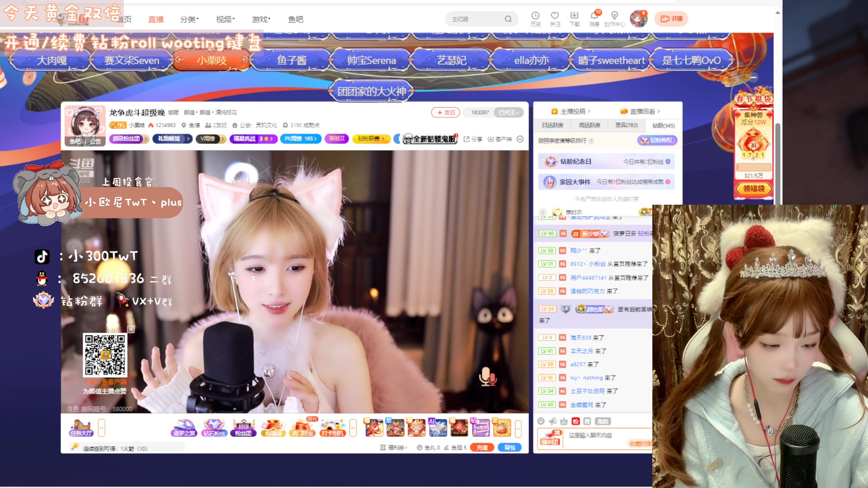Open 消息 message bell icon
The image size is (868, 488).
click(x=594, y=19)
